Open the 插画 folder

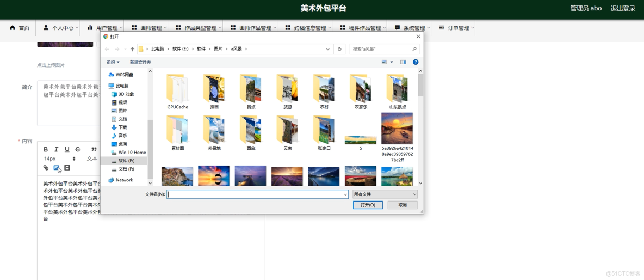[x=214, y=92]
